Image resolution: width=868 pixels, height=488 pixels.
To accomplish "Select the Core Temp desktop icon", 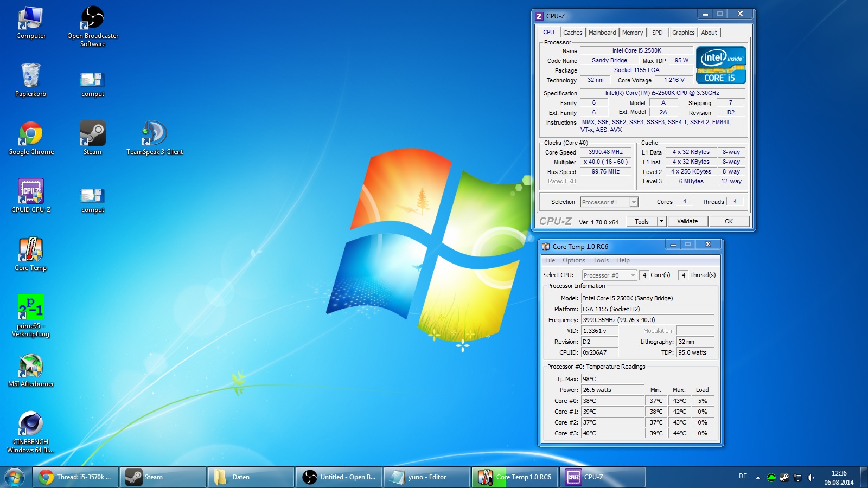I will click(31, 255).
